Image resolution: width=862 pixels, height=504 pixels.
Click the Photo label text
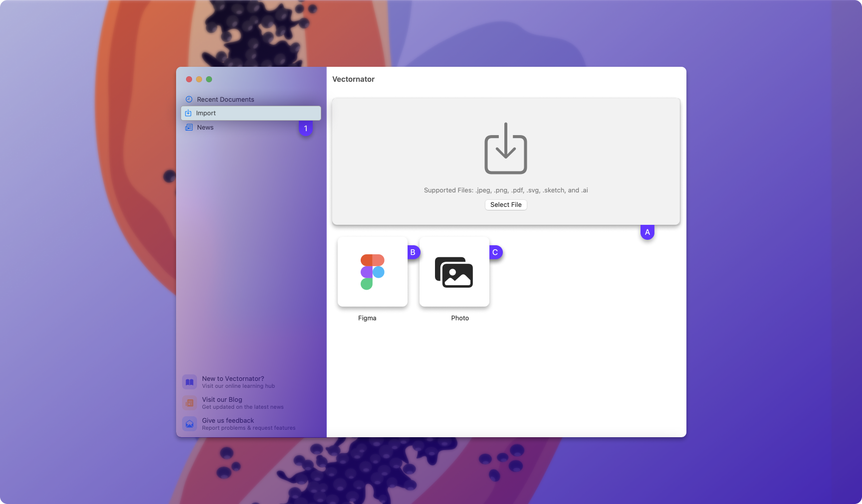tap(460, 318)
